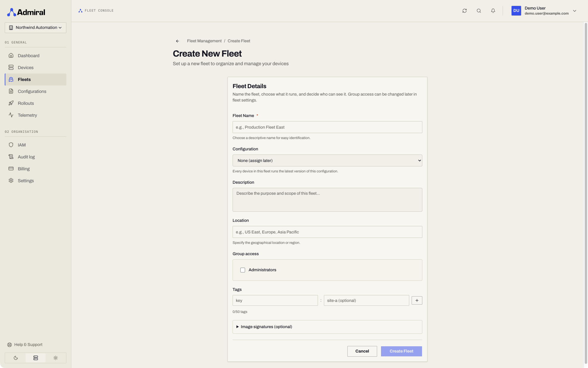Click the tag value site-a field
This screenshot has height=368, width=588.
(x=366, y=300)
